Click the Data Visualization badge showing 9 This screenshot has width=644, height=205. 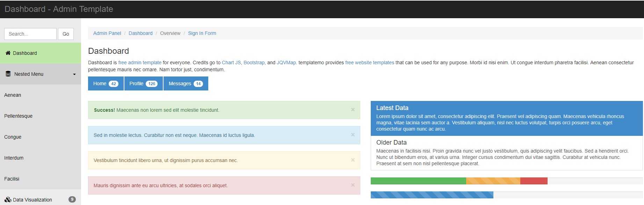pos(72,199)
